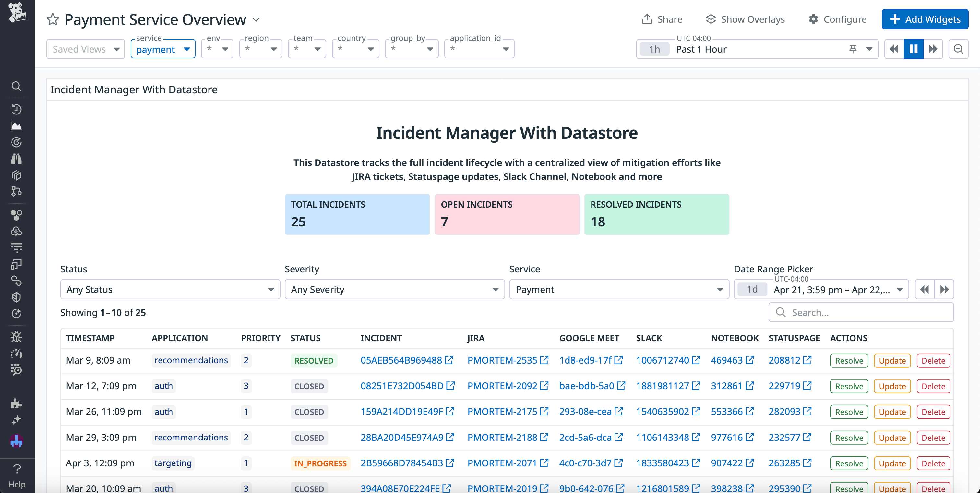Open the env template variable dropdown

(217, 49)
